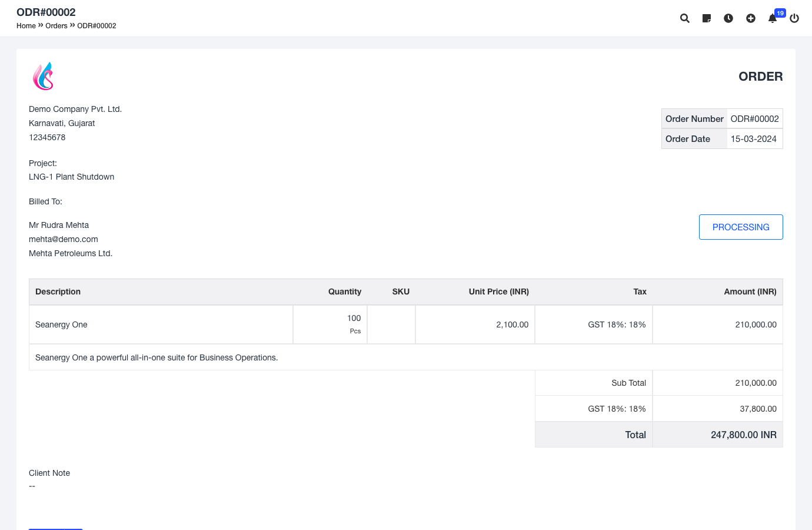Click the clock timer icon
This screenshot has height=530, width=812.
pos(728,18)
